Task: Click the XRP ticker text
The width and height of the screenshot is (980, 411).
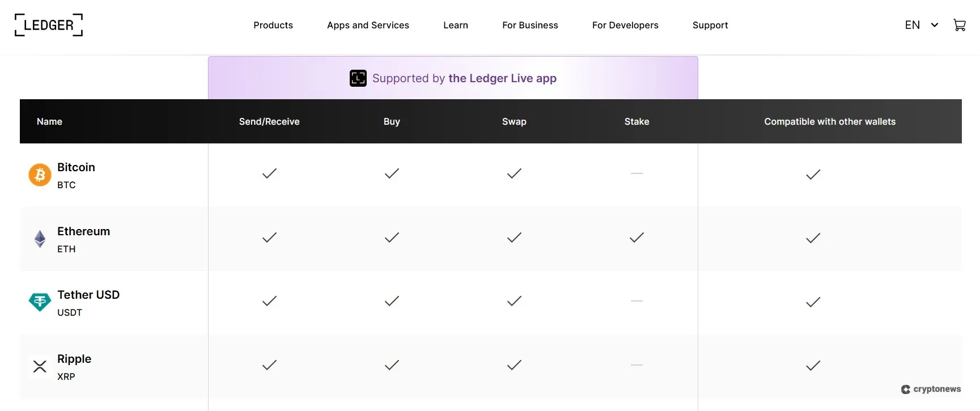Action: [x=66, y=376]
